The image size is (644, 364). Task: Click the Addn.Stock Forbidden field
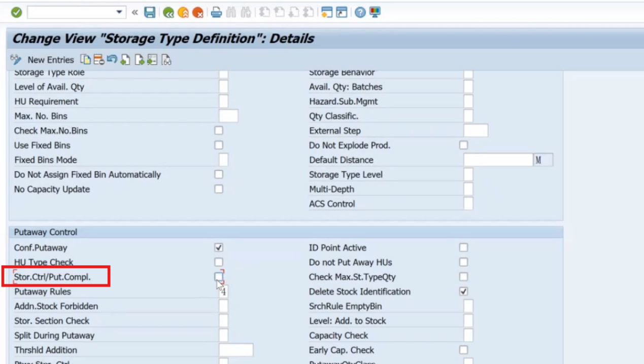(223, 306)
